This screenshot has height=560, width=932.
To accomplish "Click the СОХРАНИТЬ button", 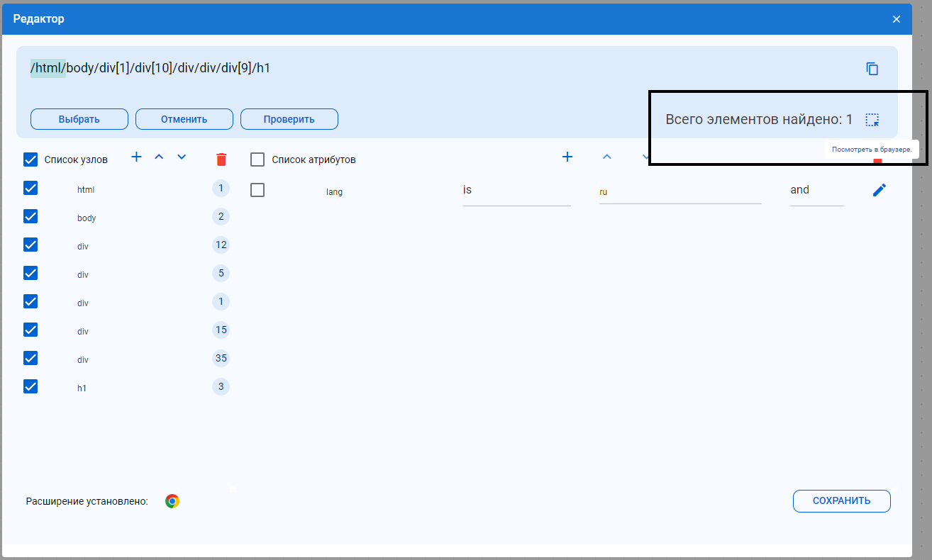I will point(841,500).
